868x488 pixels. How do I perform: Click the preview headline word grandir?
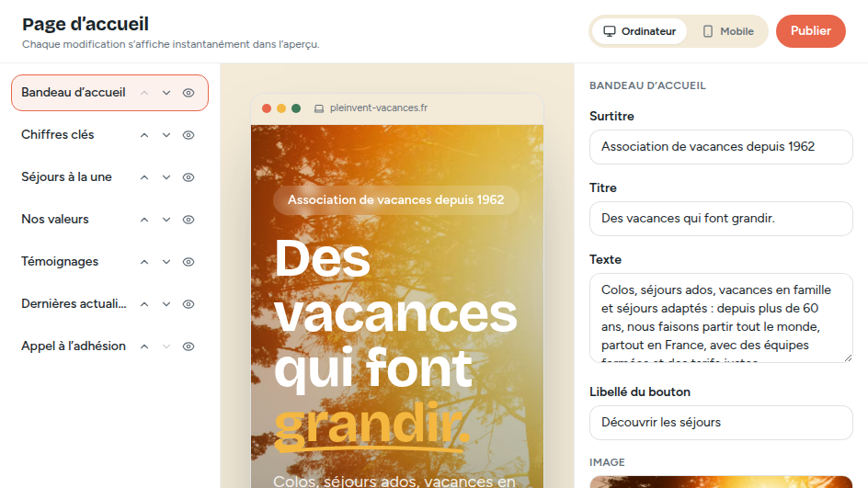[x=371, y=425]
